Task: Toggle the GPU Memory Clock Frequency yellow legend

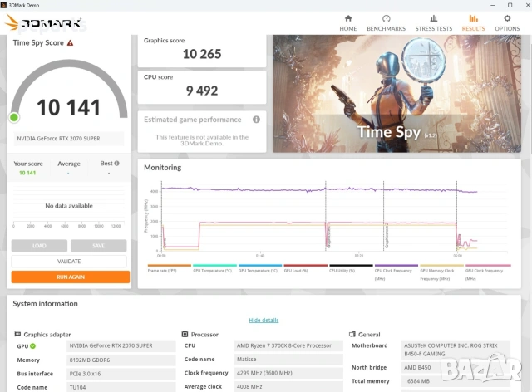Action: coord(441,272)
